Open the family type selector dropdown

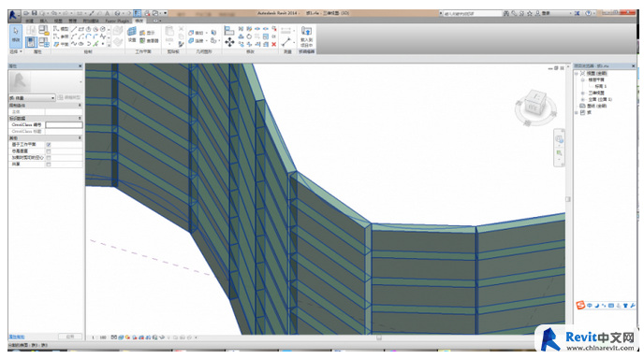point(32,97)
